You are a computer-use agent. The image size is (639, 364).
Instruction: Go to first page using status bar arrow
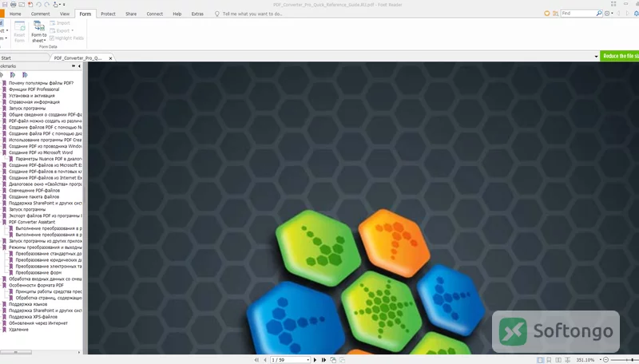256,360
